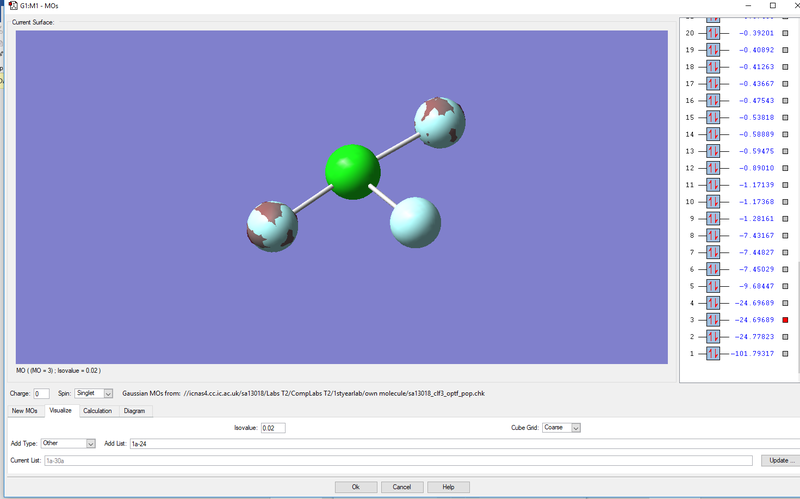Select orbital 14 occupancy box
The width and height of the screenshot is (800, 499).
[713, 134]
